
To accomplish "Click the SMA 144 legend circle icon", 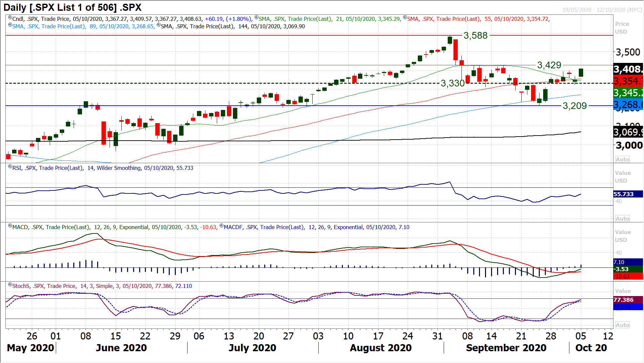I will click(x=159, y=25).
